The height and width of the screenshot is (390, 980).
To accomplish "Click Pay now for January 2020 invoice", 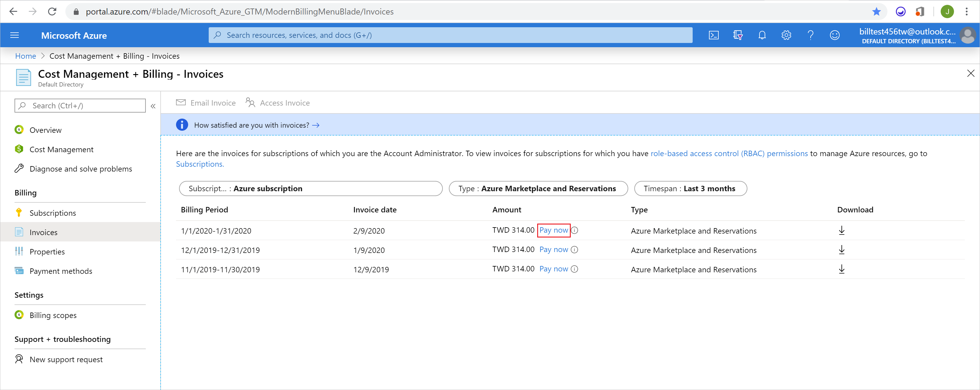I will point(553,230).
